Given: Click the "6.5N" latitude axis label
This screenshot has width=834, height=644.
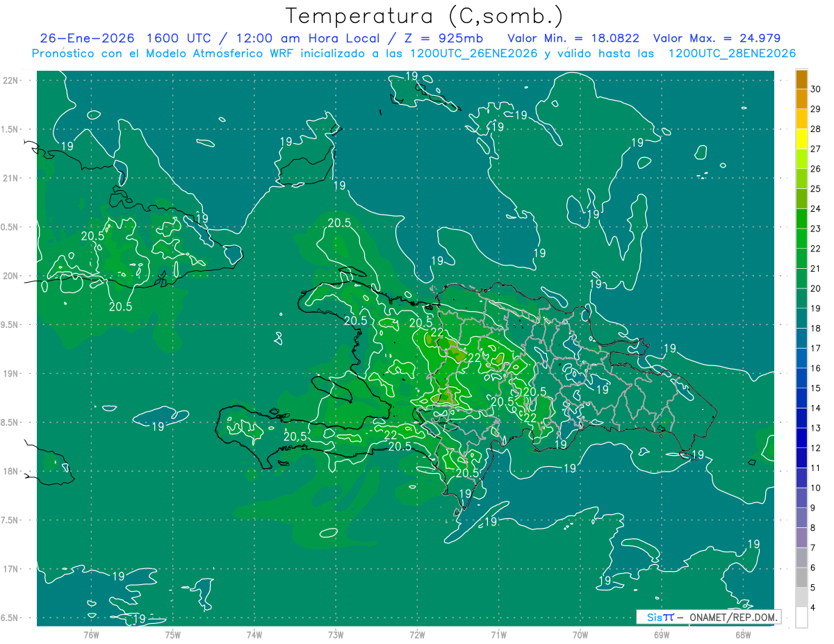Looking at the screenshot, I should point(10,618).
